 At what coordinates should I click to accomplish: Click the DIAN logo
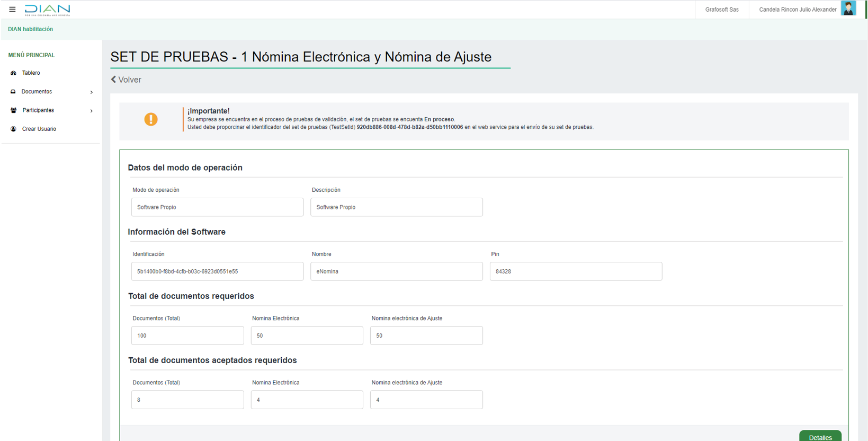pos(48,10)
